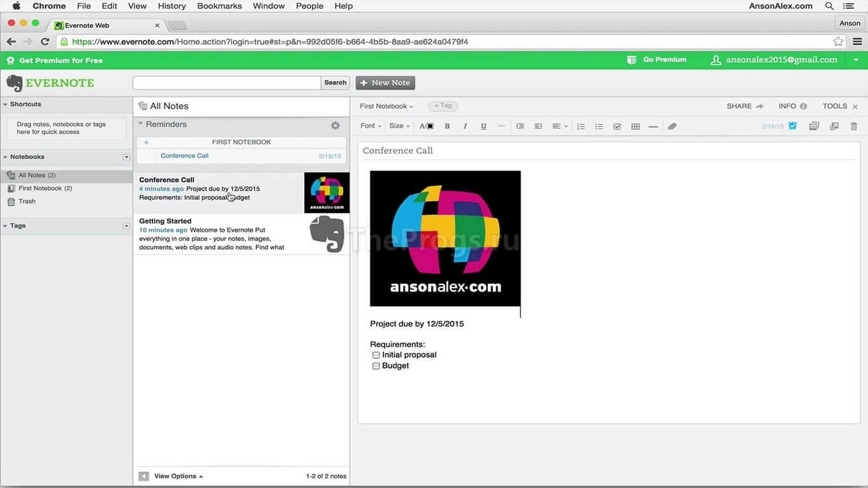Open the text alignment dropdown
868x488 pixels.
(x=560, y=126)
